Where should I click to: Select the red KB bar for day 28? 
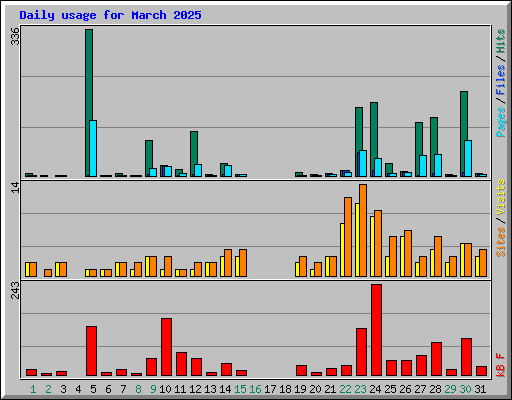[x=436, y=359]
